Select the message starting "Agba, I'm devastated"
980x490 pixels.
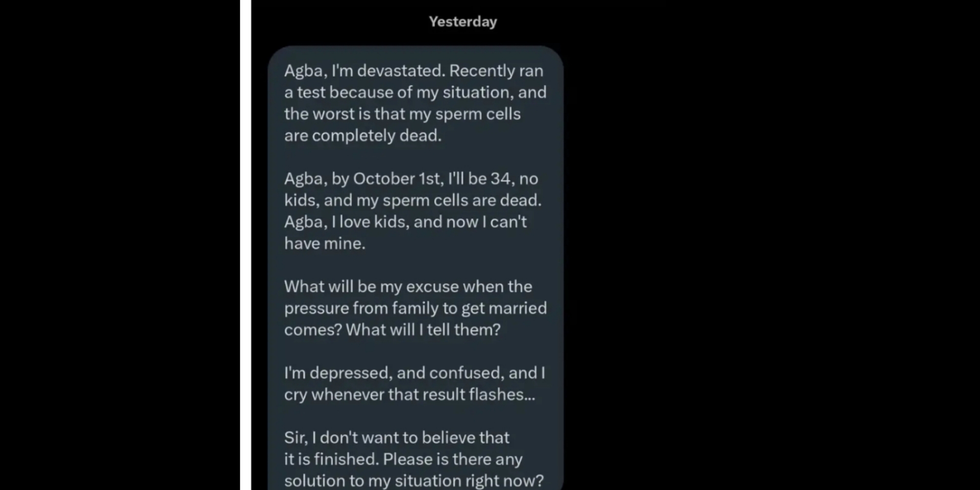click(x=415, y=268)
